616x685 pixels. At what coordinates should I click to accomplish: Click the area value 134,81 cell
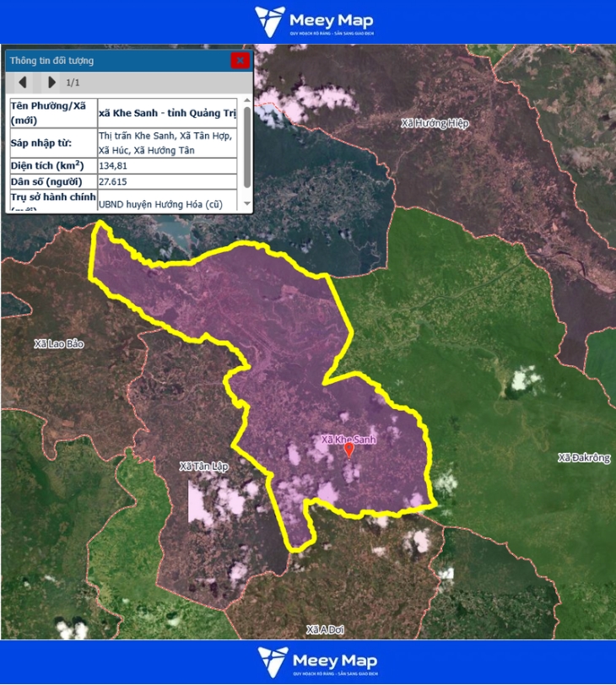pos(167,166)
